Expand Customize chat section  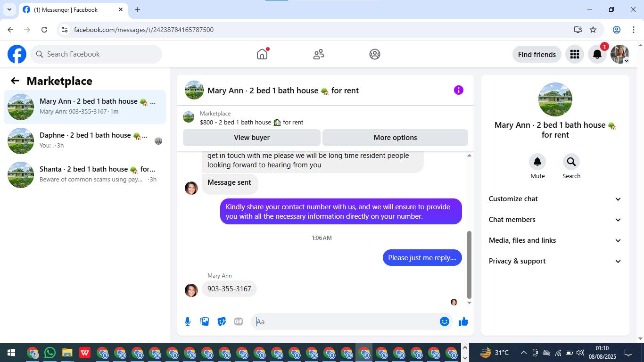555,199
